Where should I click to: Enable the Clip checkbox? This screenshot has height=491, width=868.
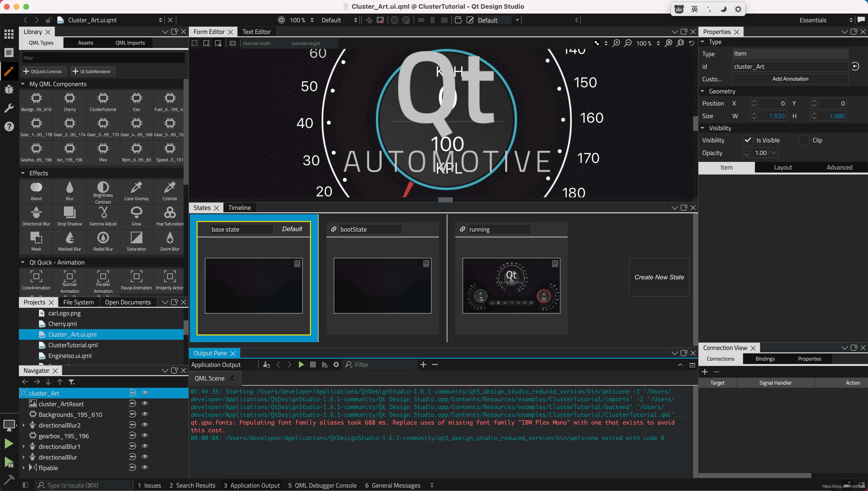click(x=804, y=140)
